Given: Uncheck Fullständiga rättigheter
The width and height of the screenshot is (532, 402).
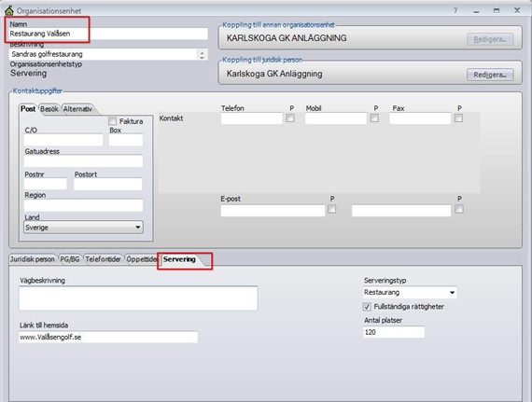Looking at the screenshot, I should coord(367,307).
